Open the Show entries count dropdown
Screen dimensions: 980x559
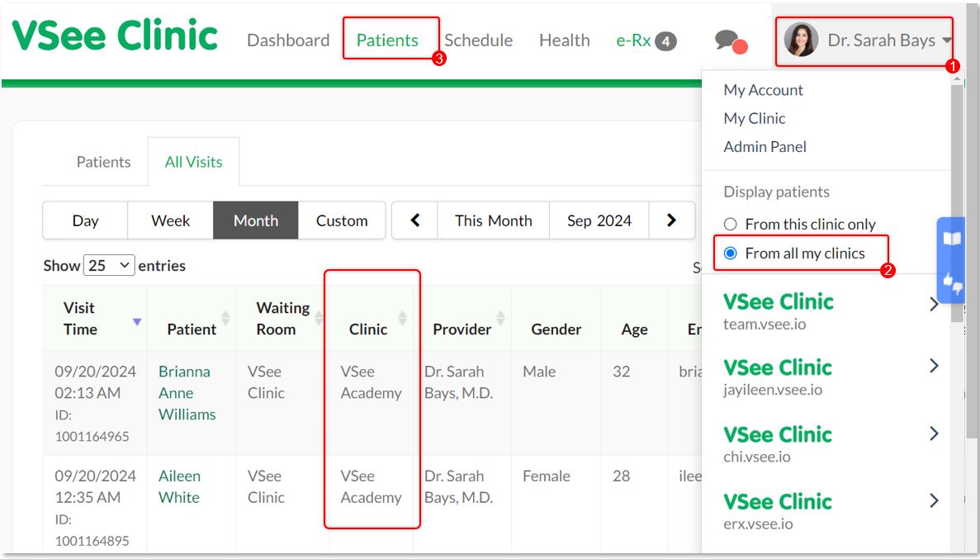[109, 265]
